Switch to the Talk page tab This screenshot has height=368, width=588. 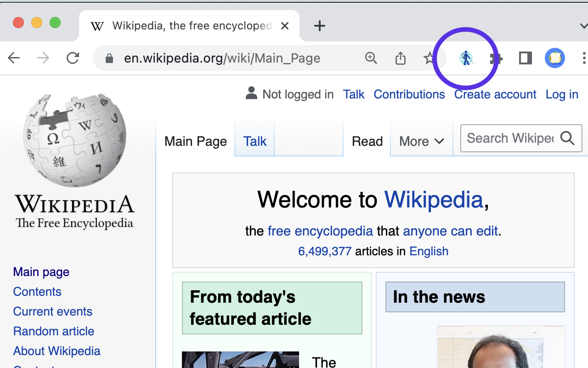point(254,141)
